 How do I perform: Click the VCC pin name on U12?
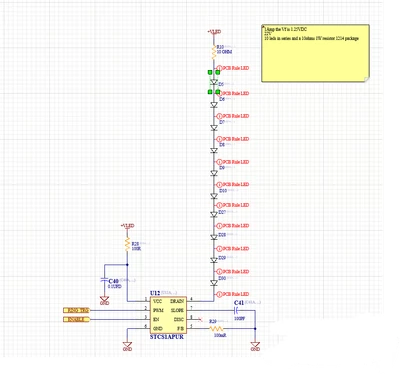pos(157,301)
